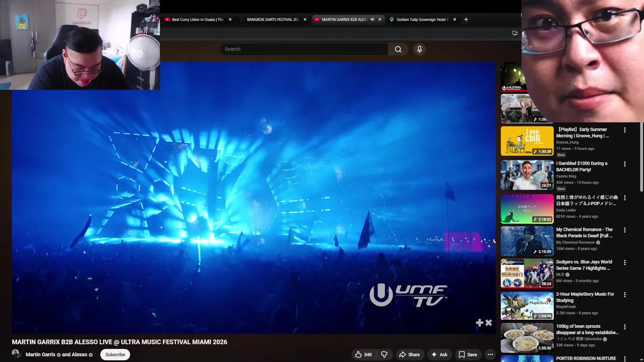Close the Martin Garrix B2B Alesso tab
644x362 pixels.
380,20
